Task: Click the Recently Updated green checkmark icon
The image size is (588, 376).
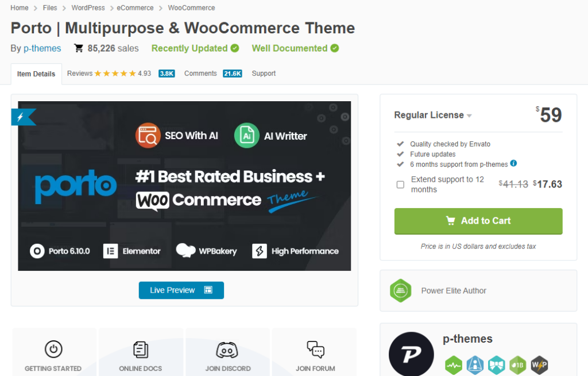Action: (235, 48)
